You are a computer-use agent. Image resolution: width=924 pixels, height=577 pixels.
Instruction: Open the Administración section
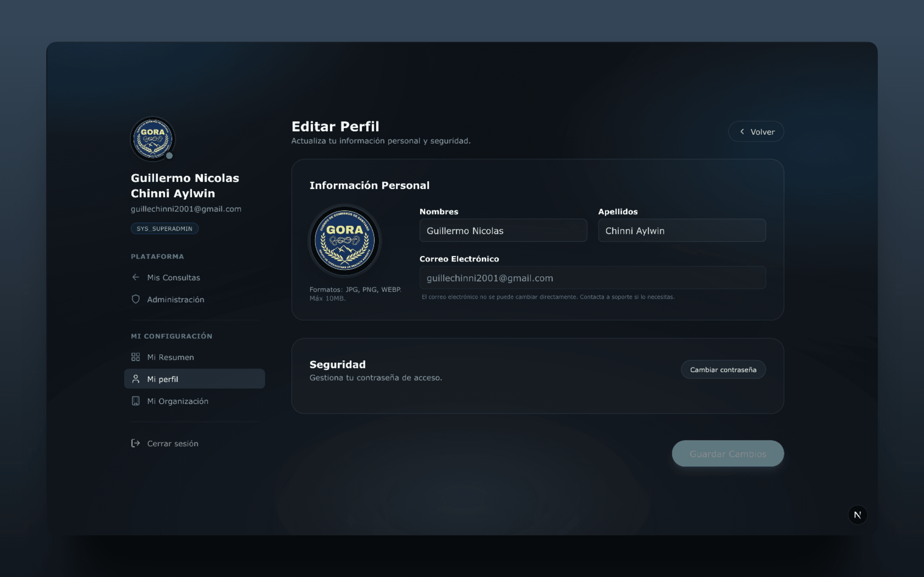(175, 299)
